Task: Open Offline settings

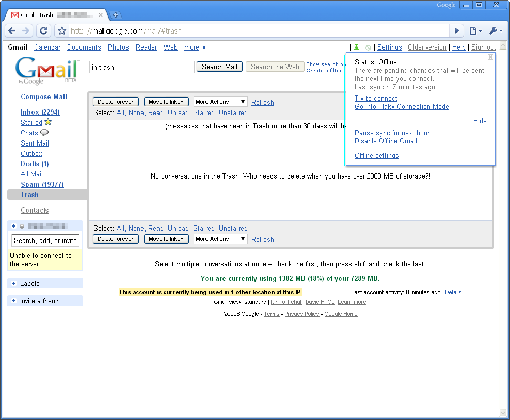Action: pyautogui.click(x=377, y=155)
